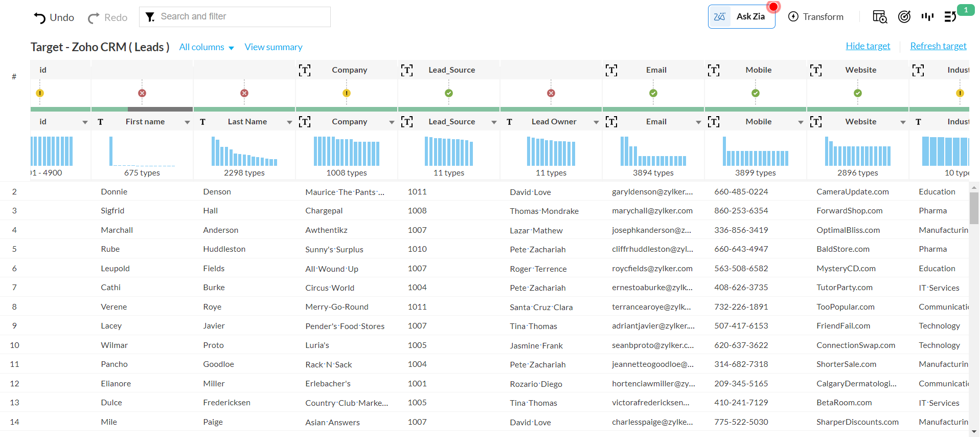Click red error status above First name column

(142, 93)
